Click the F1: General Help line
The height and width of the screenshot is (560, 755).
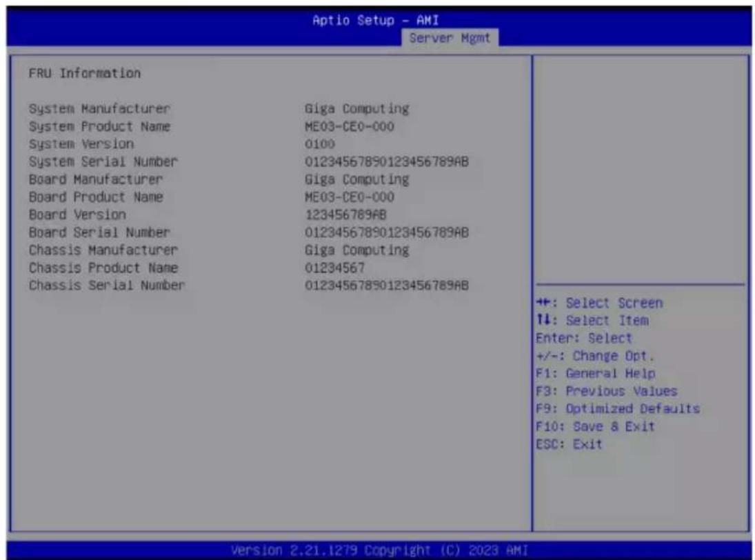pyautogui.click(x=596, y=374)
